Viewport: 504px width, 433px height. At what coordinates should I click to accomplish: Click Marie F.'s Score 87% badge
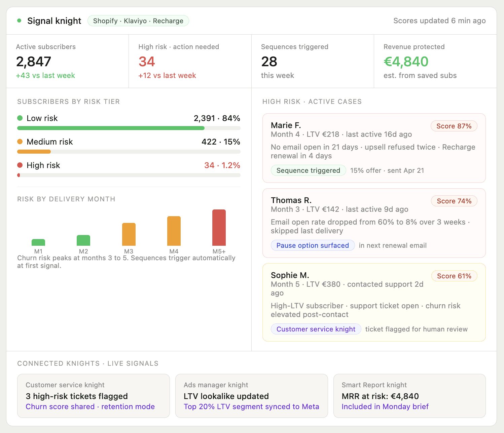(454, 126)
